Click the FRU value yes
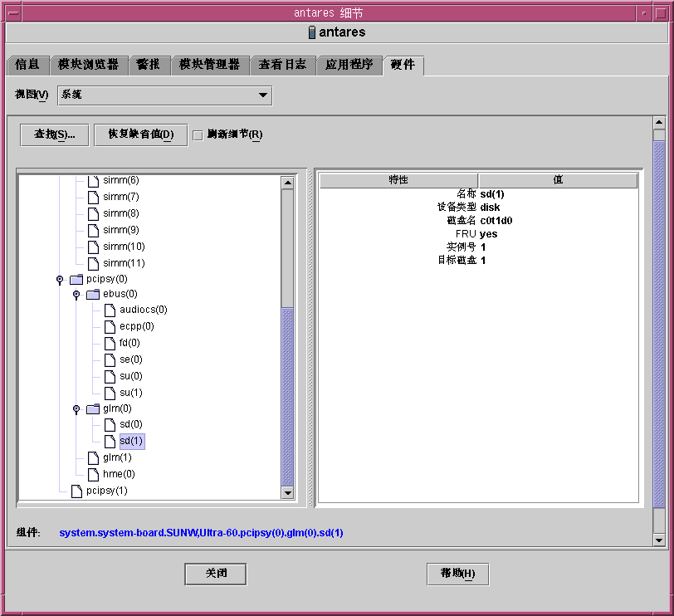This screenshot has height=616, width=674. click(488, 234)
